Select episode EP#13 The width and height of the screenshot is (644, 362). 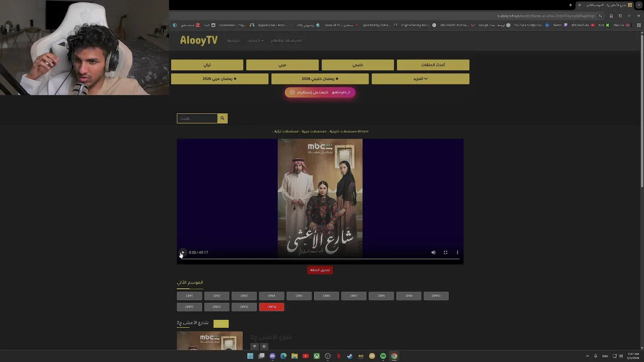click(244, 307)
